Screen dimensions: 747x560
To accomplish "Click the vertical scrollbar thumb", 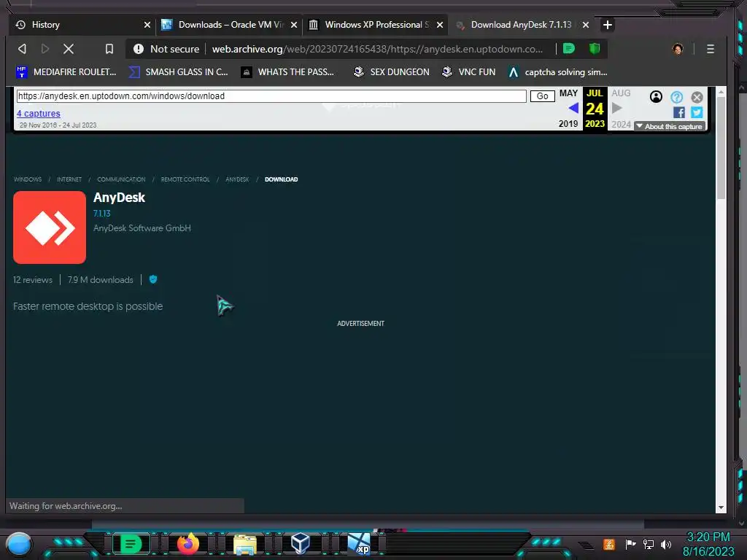I will point(721,147).
